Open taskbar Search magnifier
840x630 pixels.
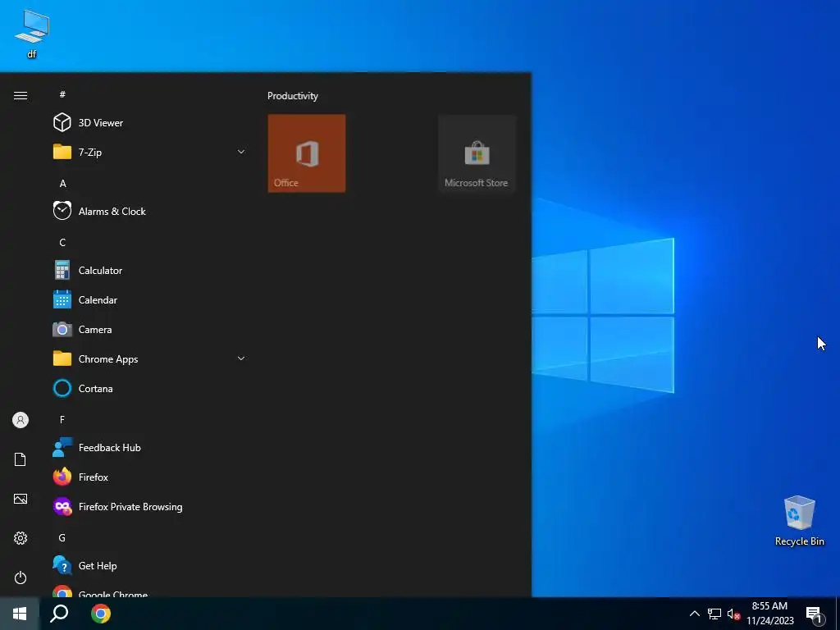click(59, 614)
